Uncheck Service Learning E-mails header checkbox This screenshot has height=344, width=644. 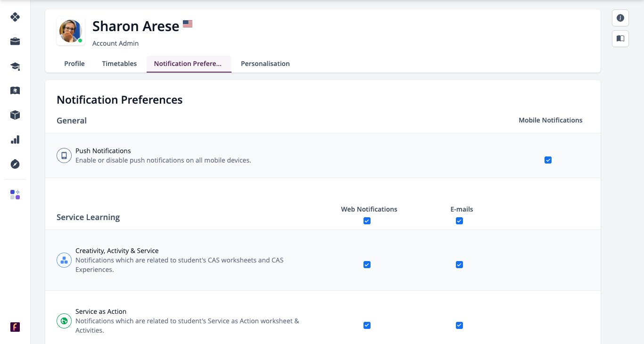[459, 221]
